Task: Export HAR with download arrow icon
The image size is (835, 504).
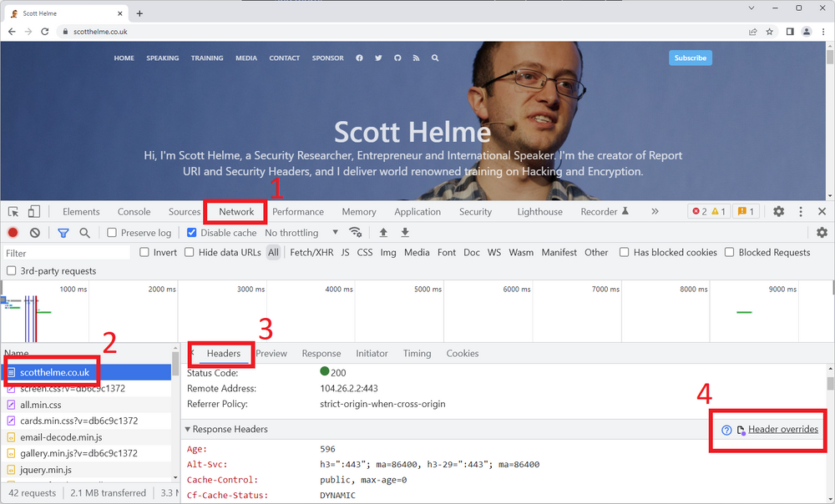Action: point(404,233)
